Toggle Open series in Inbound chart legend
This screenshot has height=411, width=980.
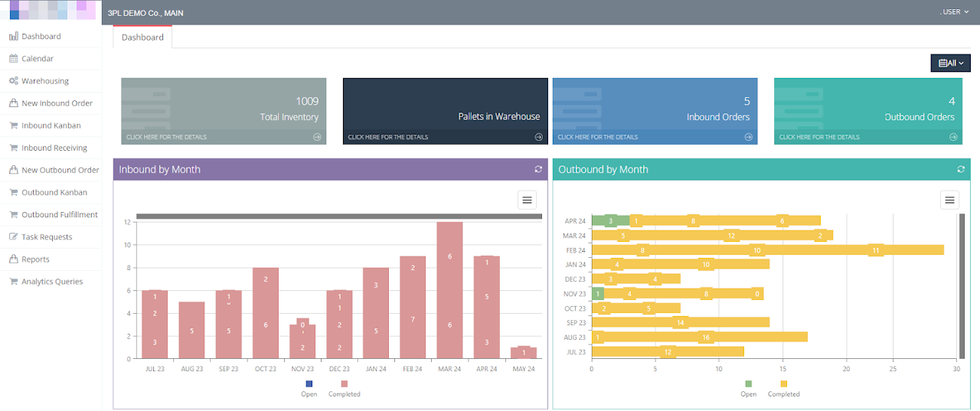[309, 384]
